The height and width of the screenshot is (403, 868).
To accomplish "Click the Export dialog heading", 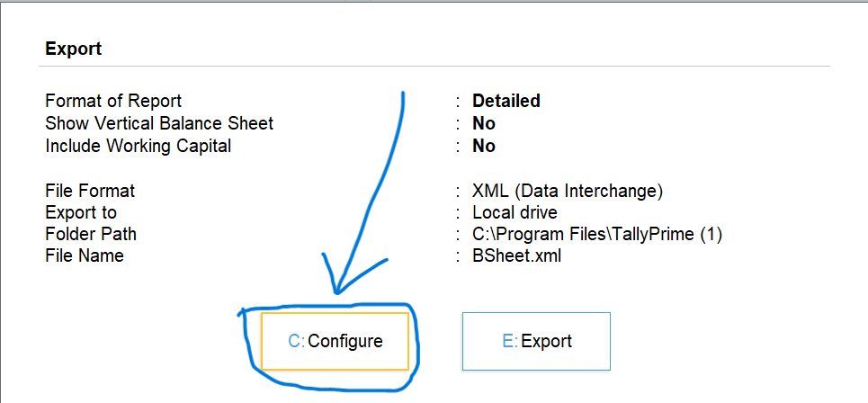I will (73, 49).
